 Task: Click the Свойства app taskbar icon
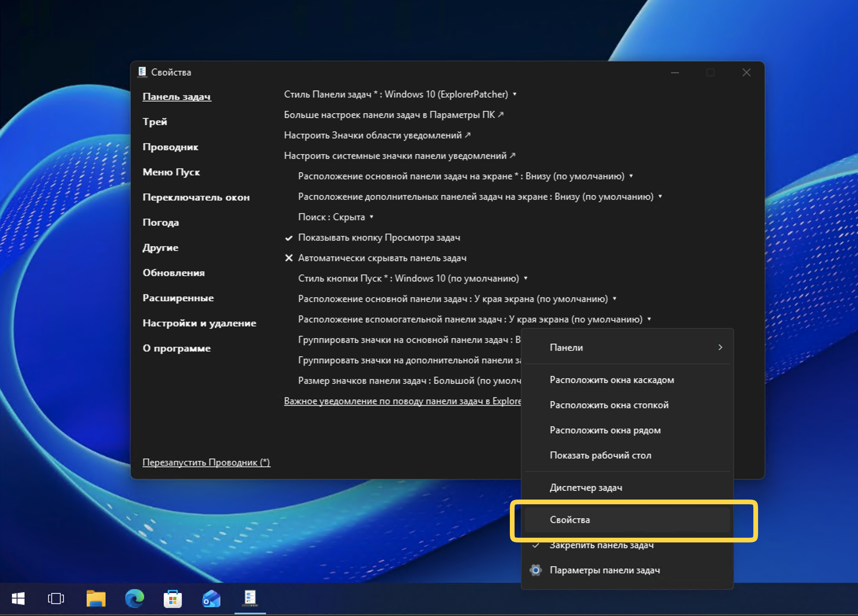tap(250, 598)
